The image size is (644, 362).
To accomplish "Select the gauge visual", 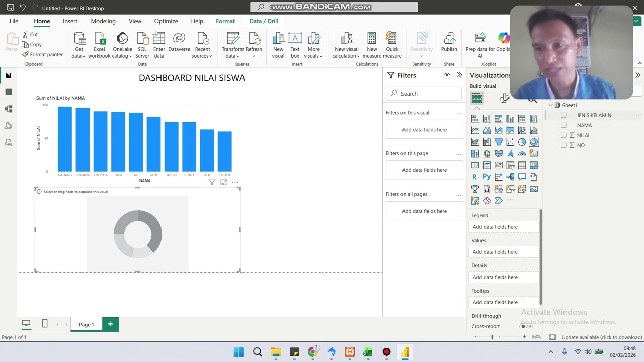I will click(522, 153).
